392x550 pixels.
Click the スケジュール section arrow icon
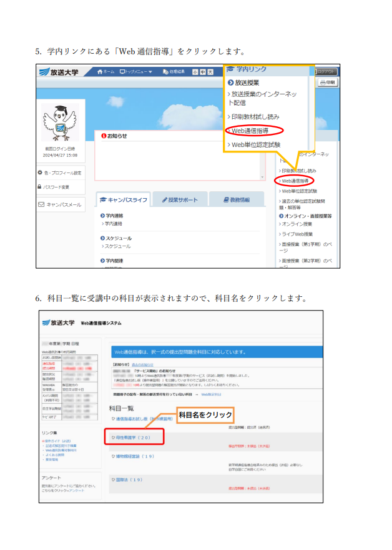tap(102, 238)
